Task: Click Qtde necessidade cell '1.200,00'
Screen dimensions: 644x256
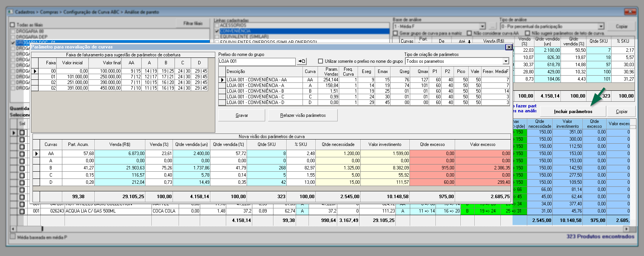Action: [x=338, y=154]
